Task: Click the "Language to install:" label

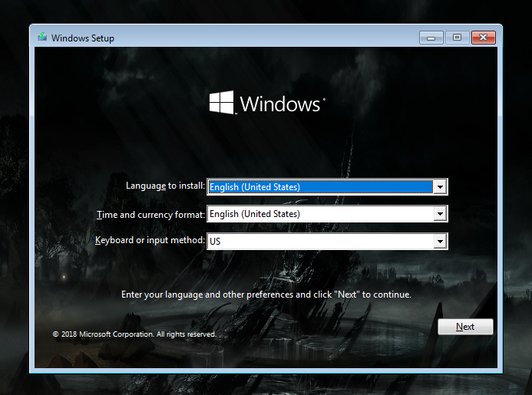Action: (165, 186)
